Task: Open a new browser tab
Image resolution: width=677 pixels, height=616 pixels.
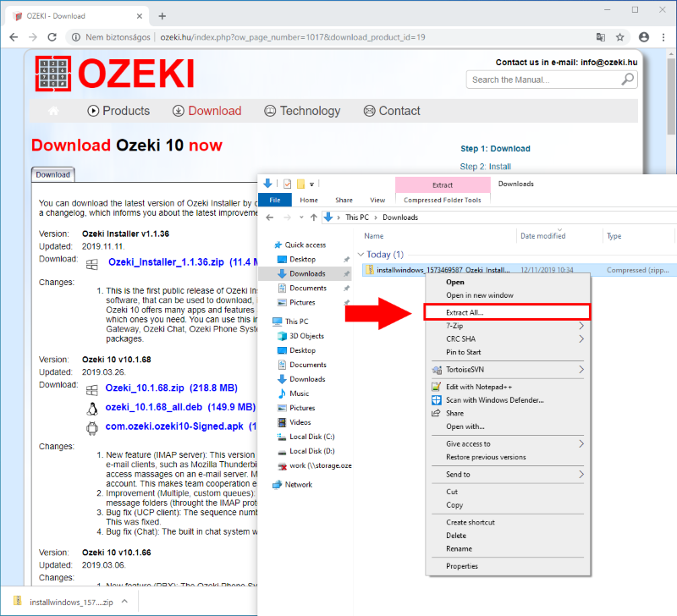Action: coord(162,16)
